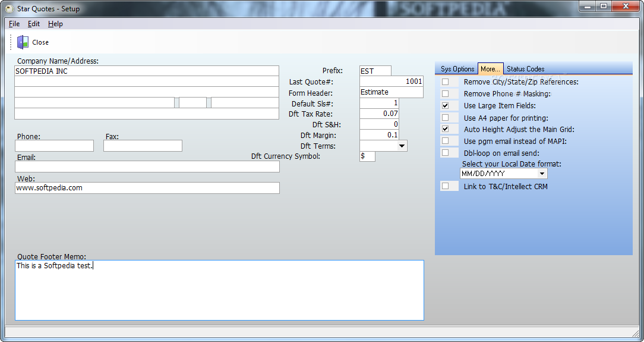Click the Close door icon in toolbar
644x342 pixels.
coord(23,42)
